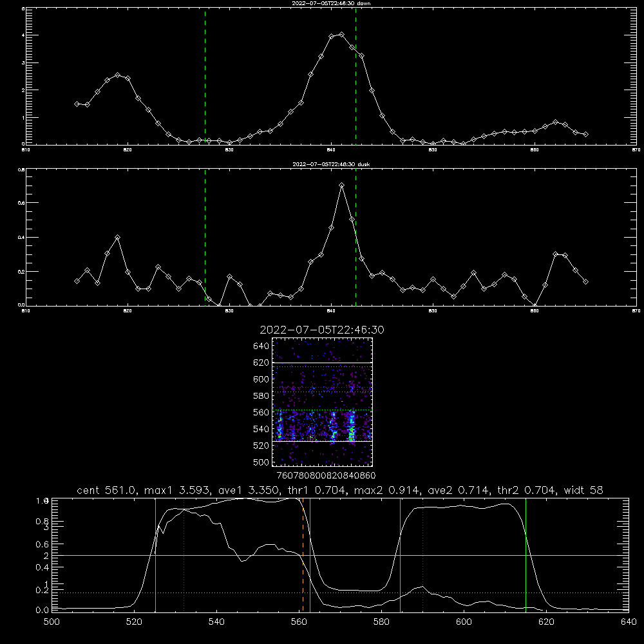Click the highest peak data point in dawn plot

[x=341, y=35]
